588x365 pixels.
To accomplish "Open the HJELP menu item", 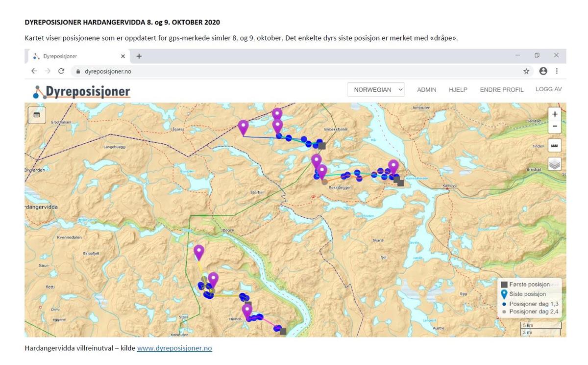I will (458, 90).
